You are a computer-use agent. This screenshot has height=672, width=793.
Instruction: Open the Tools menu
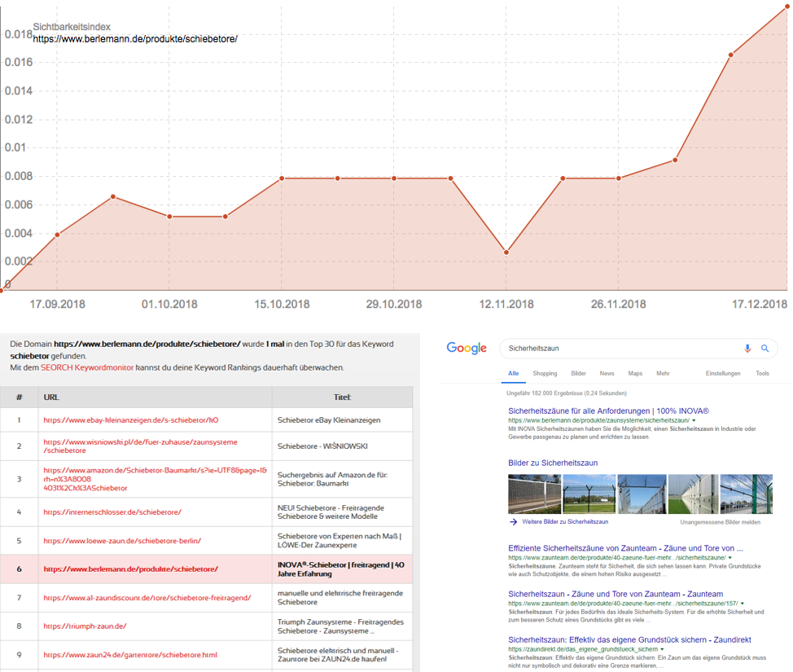763,373
